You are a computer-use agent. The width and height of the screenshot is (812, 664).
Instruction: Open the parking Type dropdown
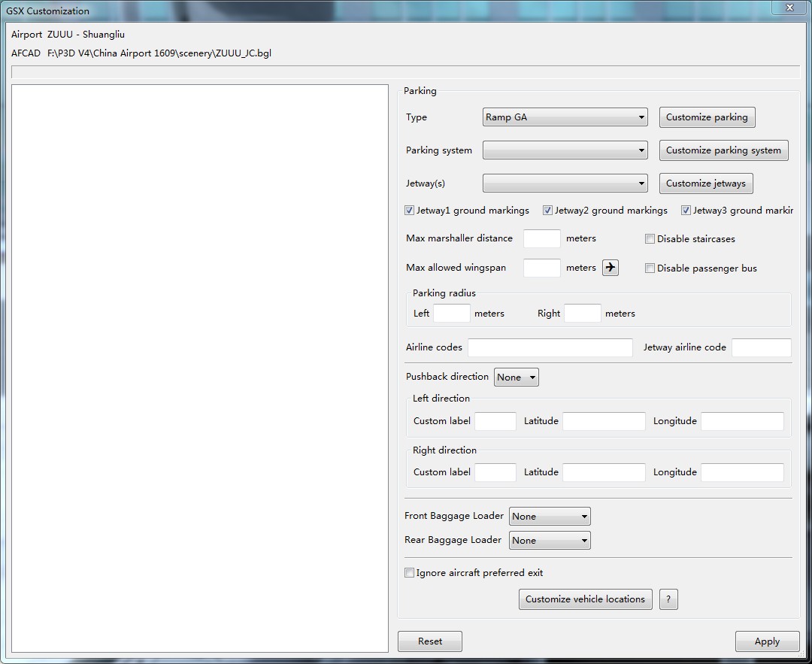tap(565, 117)
